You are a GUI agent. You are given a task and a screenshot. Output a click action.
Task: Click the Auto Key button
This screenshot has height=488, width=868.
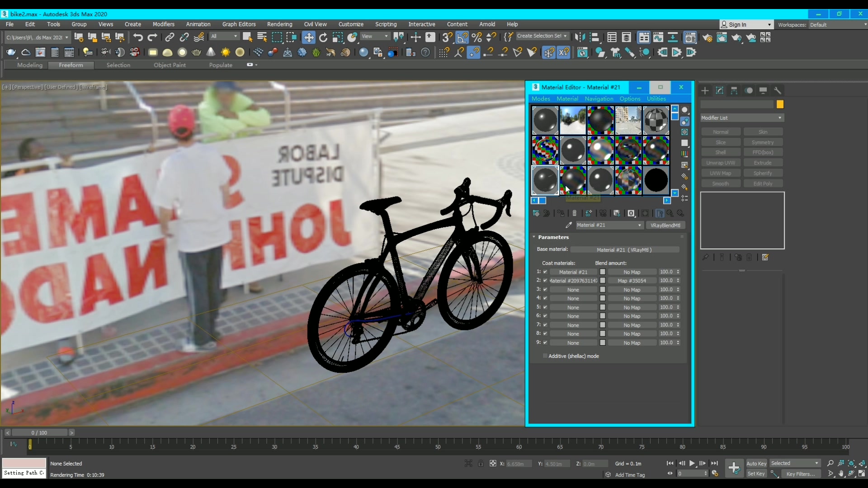tap(756, 464)
